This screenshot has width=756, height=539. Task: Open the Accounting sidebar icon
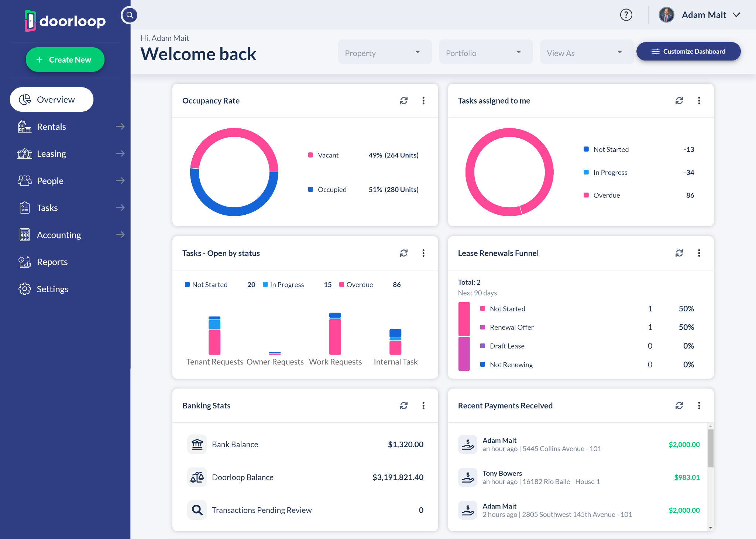(24, 235)
